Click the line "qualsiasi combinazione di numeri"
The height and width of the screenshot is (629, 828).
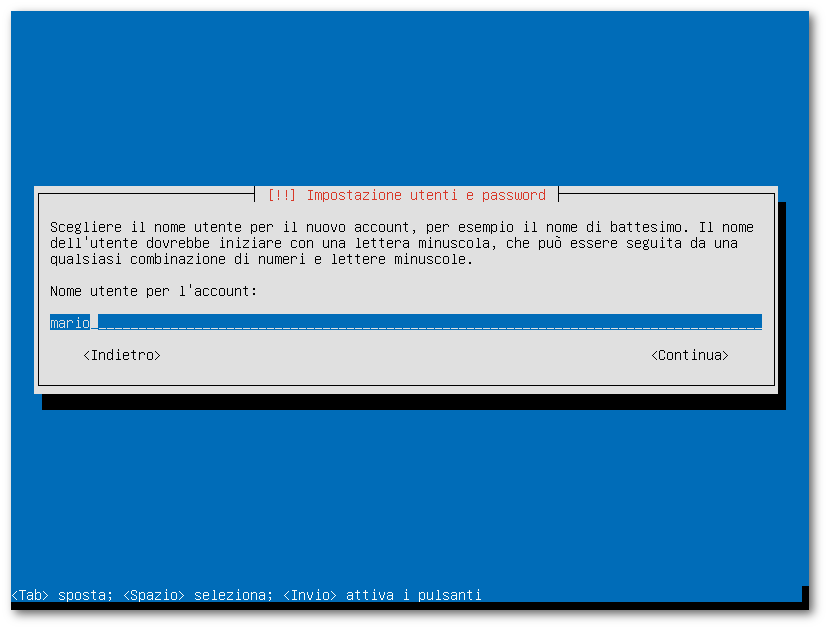[x=261, y=259]
